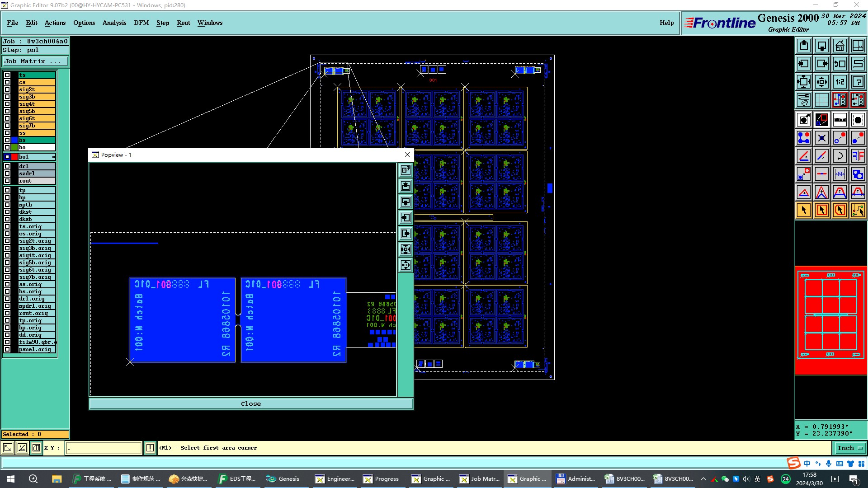Toggle the grid display icon
This screenshot has width=868, height=488.
coord(821,100)
